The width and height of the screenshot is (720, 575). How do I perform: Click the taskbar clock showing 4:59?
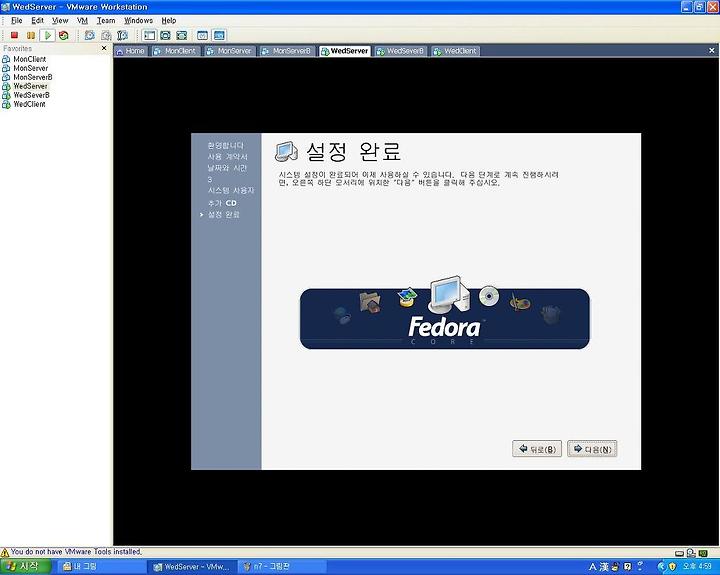[x=697, y=566]
